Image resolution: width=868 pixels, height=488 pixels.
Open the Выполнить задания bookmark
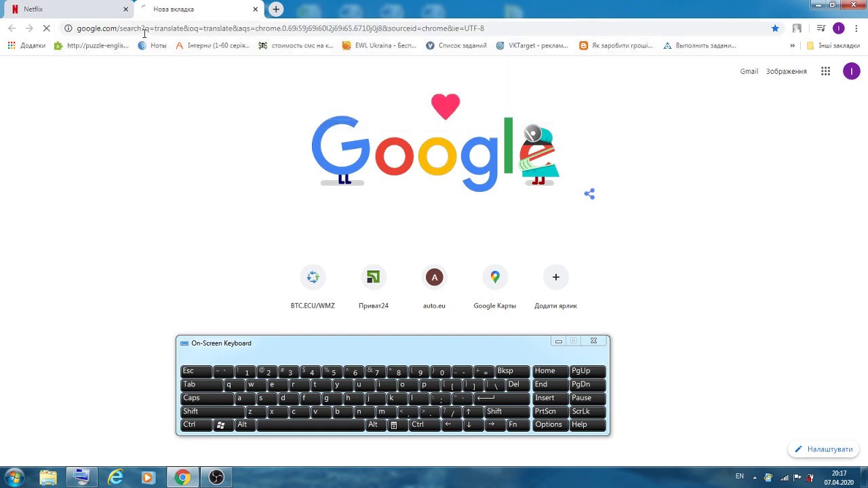point(699,45)
